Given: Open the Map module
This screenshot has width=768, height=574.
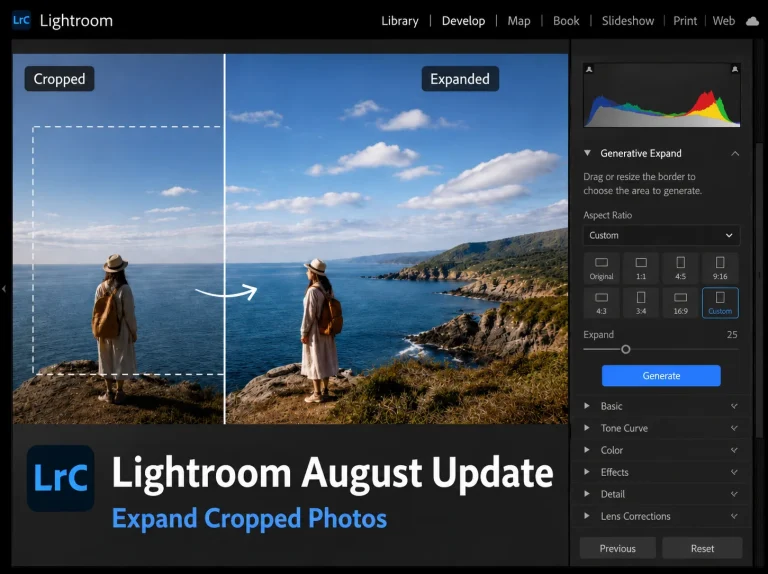Looking at the screenshot, I should click(x=519, y=21).
